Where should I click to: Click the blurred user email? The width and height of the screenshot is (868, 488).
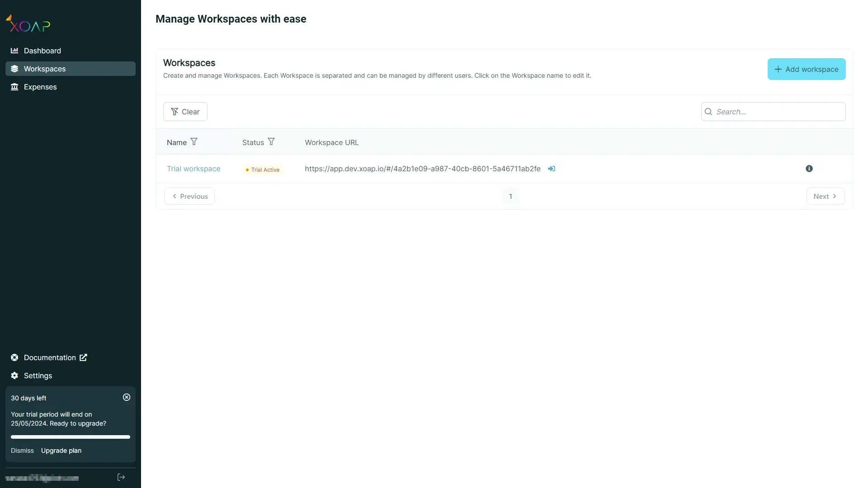(x=42, y=478)
